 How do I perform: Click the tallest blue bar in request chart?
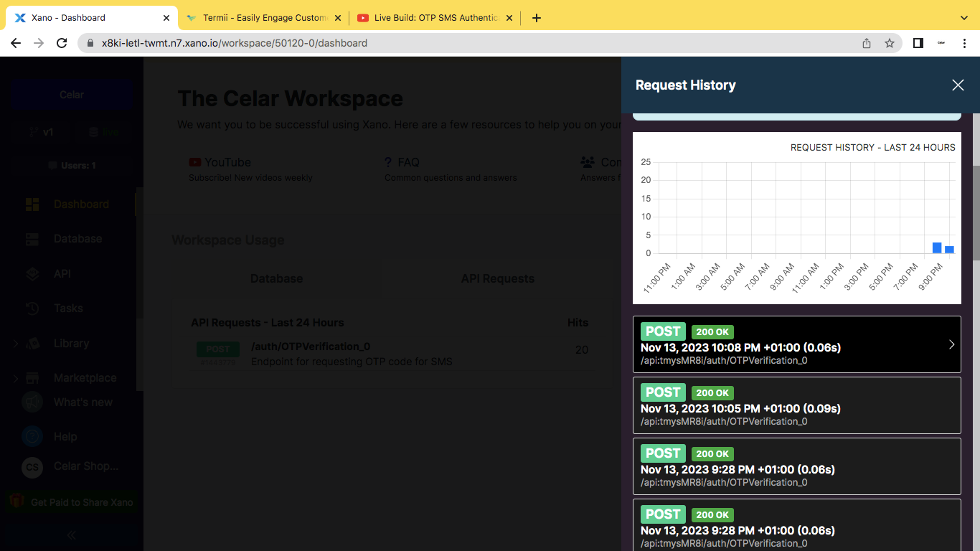(x=937, y=248)
